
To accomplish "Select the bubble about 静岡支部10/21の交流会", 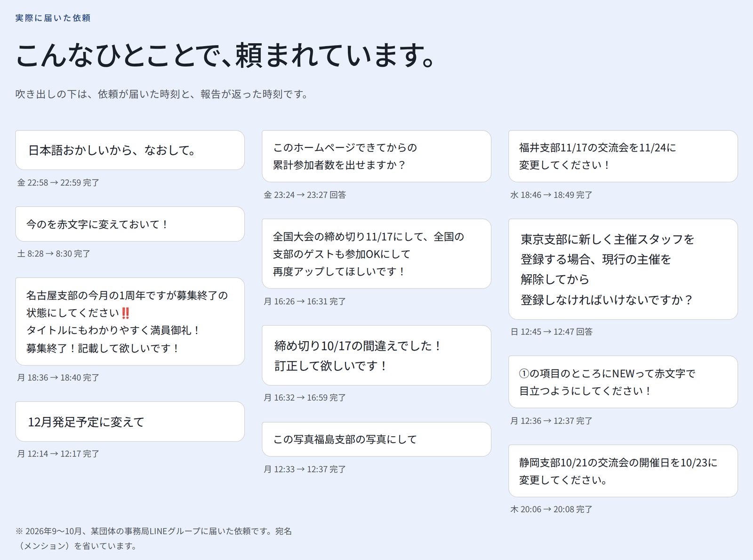I will click(623, 471).
